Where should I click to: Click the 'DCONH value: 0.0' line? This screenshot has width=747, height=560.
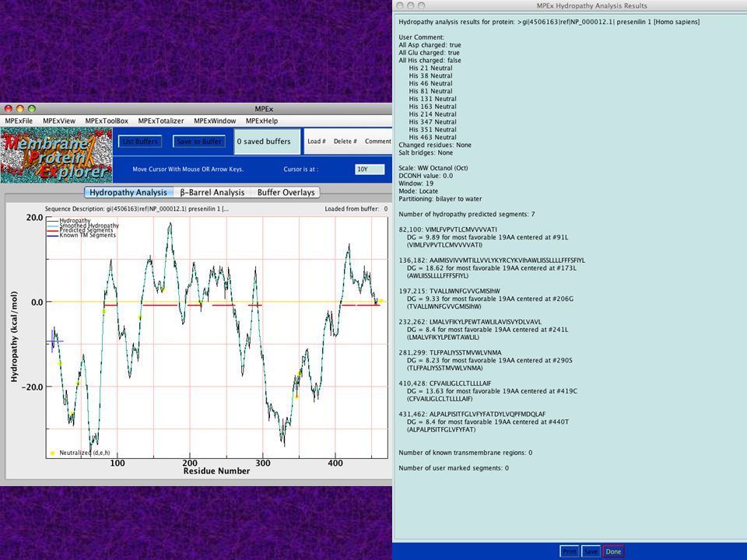click(x=426, y=176)
